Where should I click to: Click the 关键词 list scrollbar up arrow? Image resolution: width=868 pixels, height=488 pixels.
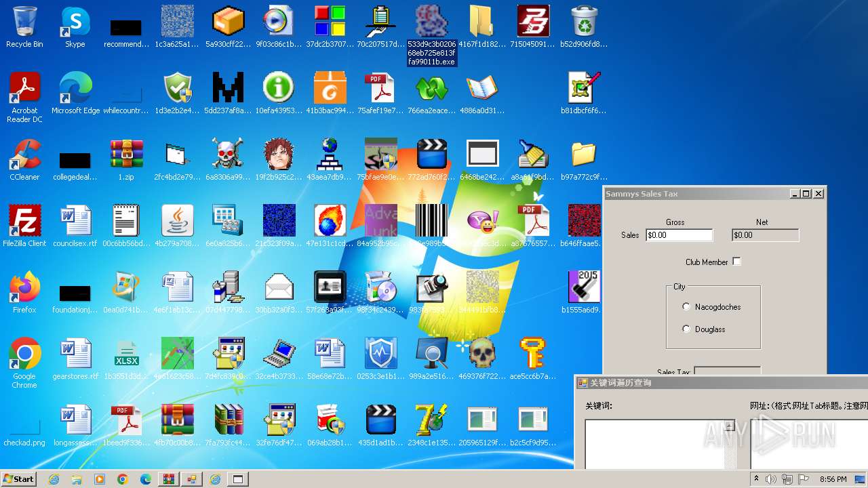point(729,426)
